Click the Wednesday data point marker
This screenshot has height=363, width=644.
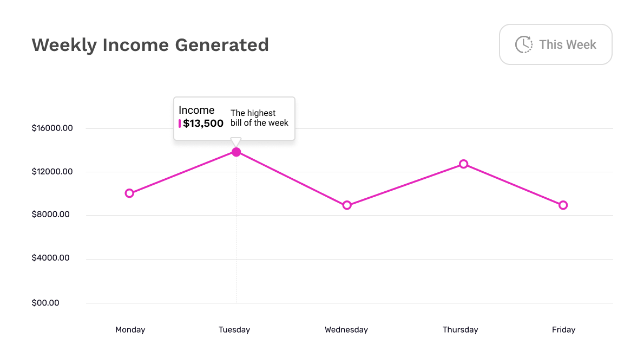pos(346,205)
